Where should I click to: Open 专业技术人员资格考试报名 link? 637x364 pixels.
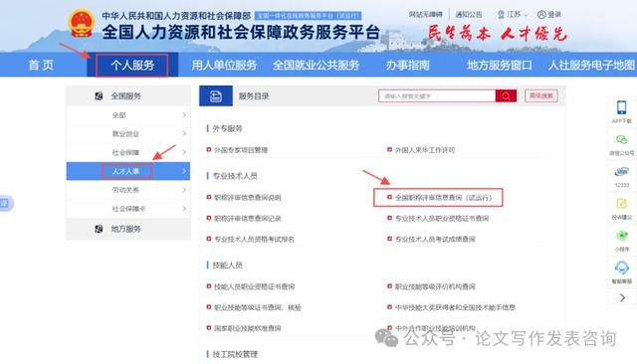coord(255,239)
